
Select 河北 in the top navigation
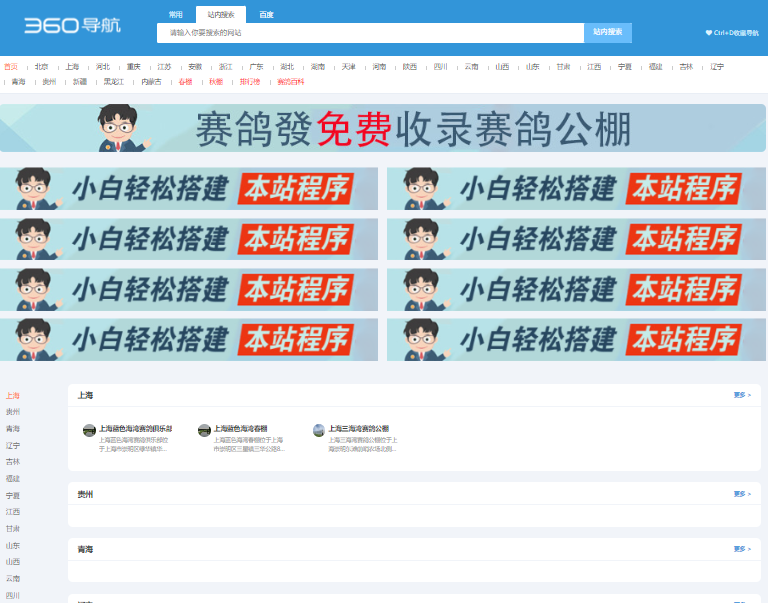tap(103, 67)
